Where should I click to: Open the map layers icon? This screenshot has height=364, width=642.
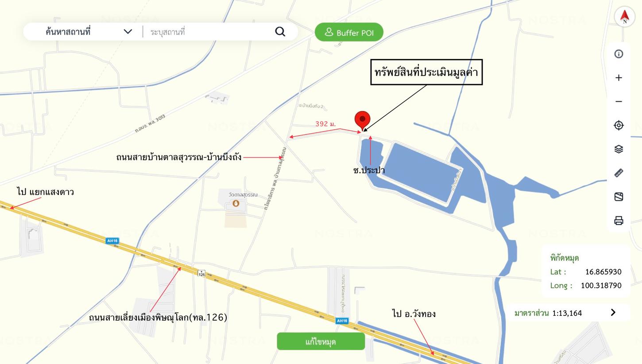point(619,149)
